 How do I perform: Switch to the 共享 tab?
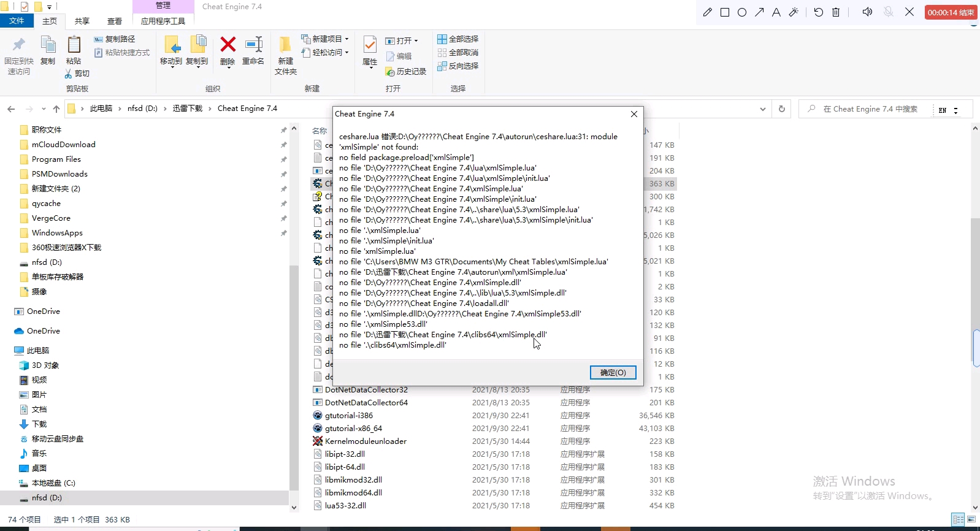[82, 21]
